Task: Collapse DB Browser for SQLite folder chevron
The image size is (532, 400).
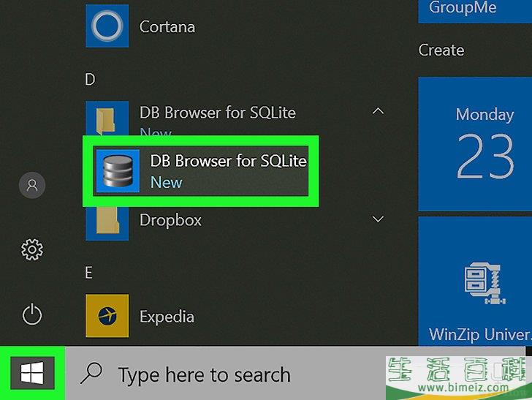Action: click(378, 112)
